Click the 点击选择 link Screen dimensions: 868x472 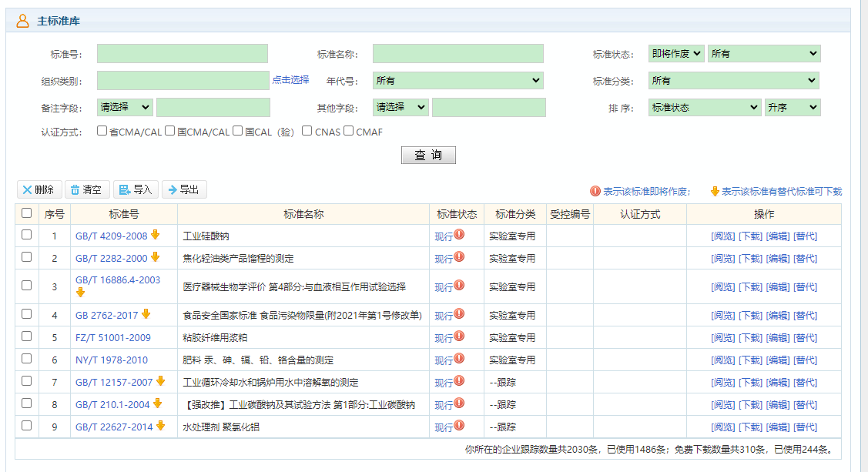[x=290, y=79]
